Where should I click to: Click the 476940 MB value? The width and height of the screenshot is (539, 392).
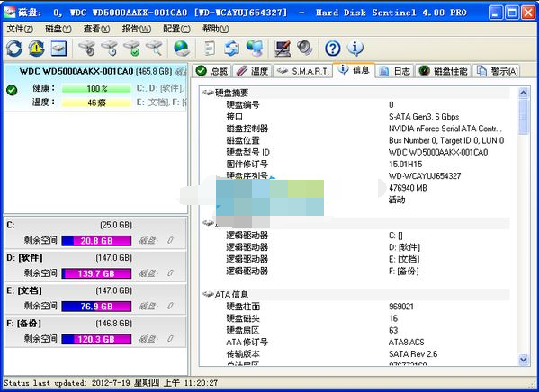[x=408, y=188]
